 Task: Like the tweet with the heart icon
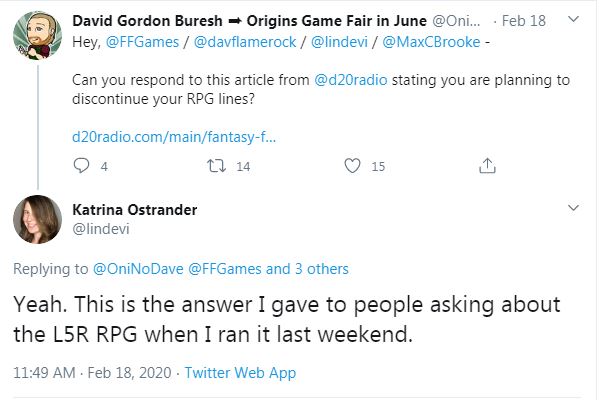pos(352,166)
